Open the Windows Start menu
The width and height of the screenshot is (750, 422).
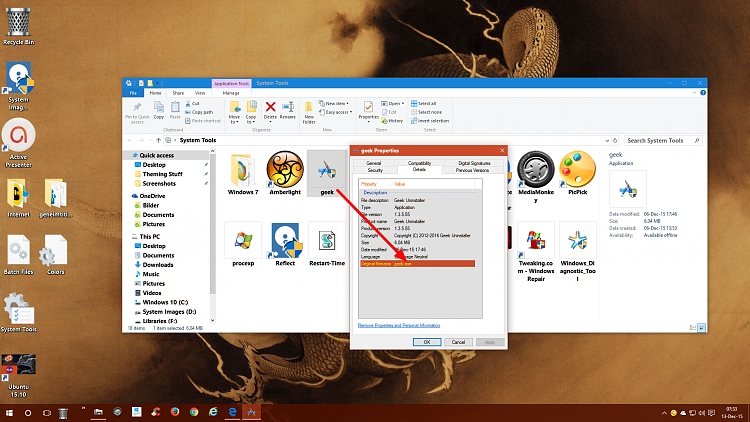point(9,412)
